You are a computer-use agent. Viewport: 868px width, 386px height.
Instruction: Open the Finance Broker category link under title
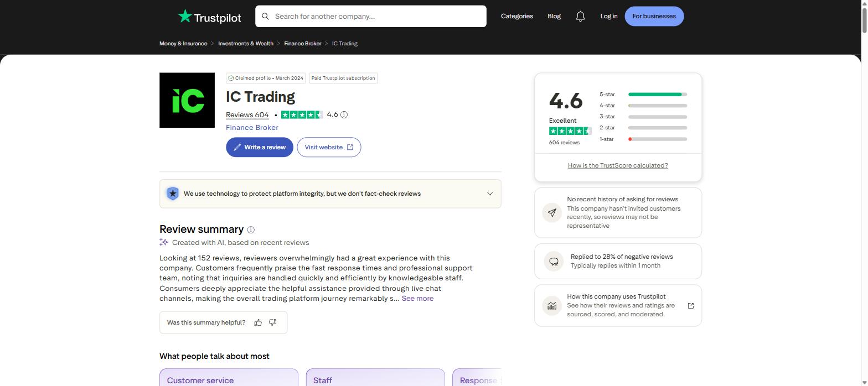(252, 128)
